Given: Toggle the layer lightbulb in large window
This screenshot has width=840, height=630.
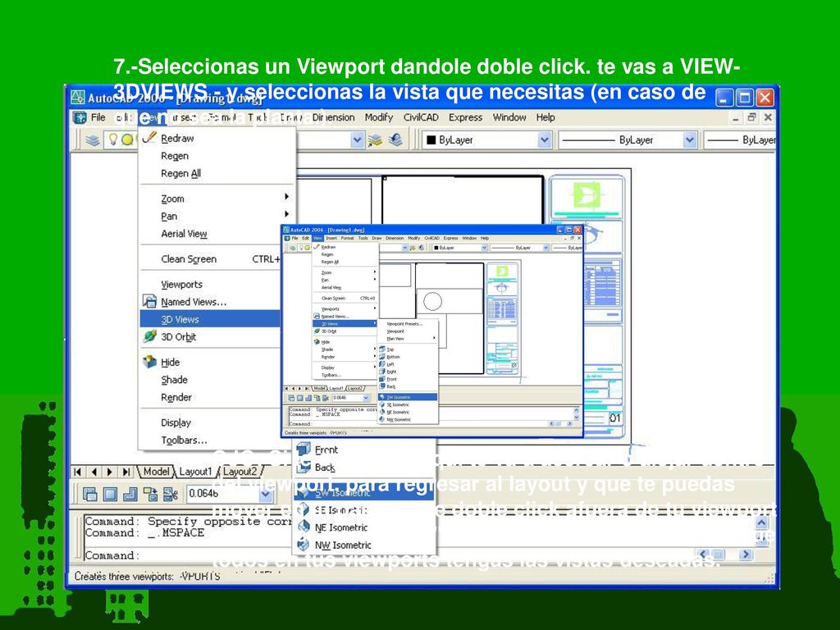Looking at the screenshot, I should pos(113,139).
